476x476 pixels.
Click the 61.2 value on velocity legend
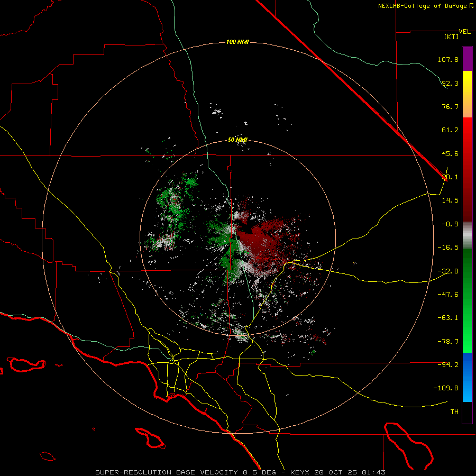point(450,130)
